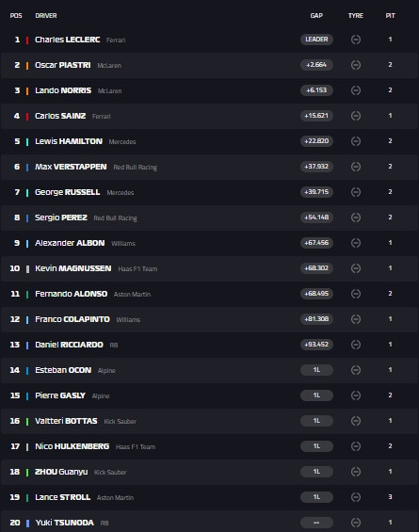Click the tyre icon in Colapinto's row
The image size is (419, 532).
tap(356, 319)
